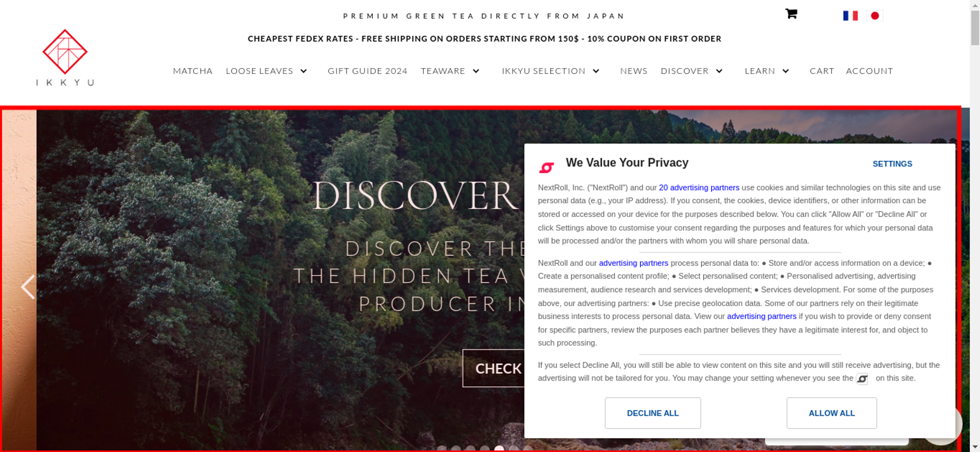Expand the Loose Leaves dropdown

click(x=303, y=71)
